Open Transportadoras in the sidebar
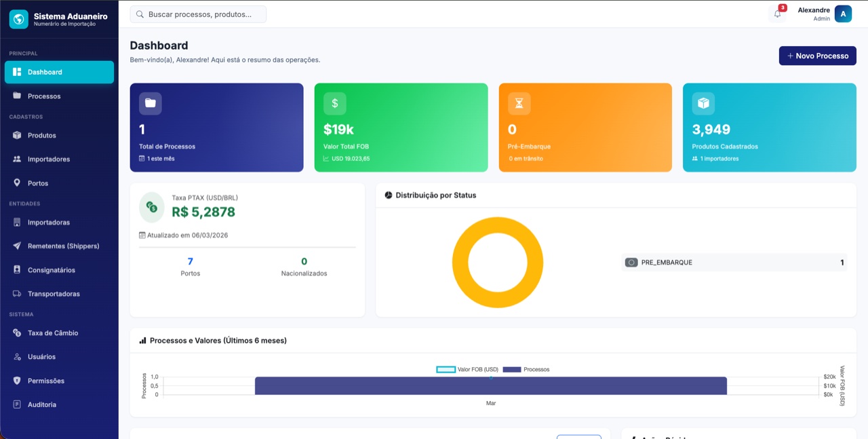Image resolution: width=868 pixels, height=439 pixels. tap(59, 294)
